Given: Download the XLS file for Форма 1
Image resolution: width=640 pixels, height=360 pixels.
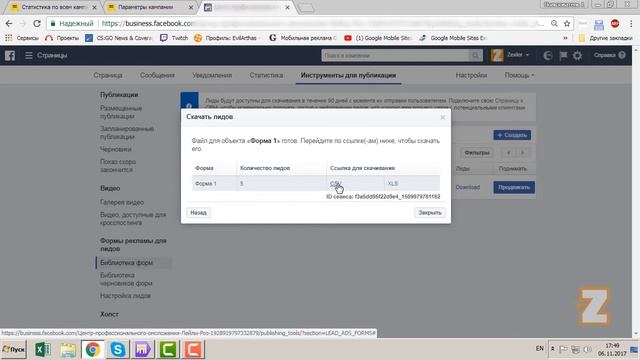Looking at the screenshot, I should click(x=393, y=184).
